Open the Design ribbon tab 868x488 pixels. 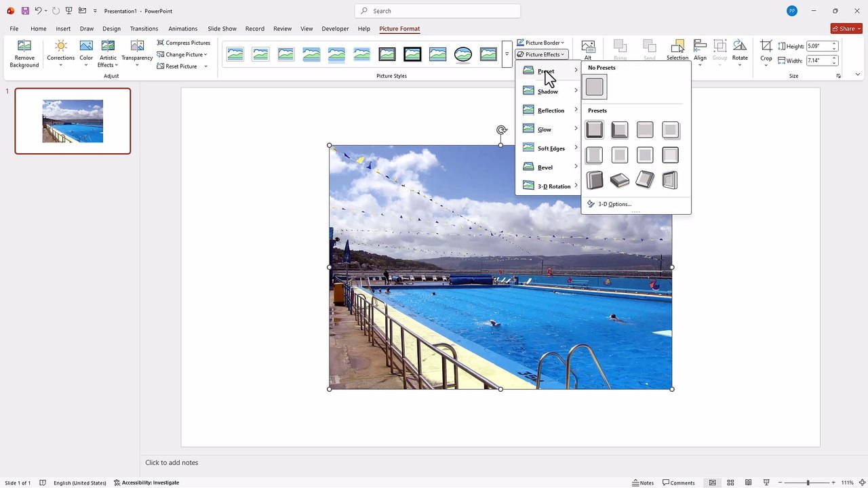111,28
